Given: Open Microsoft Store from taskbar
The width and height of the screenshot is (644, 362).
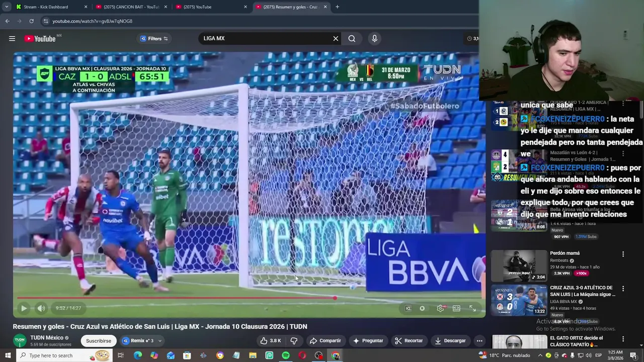Looking at the screenshot, I should (x=187, y=355).
